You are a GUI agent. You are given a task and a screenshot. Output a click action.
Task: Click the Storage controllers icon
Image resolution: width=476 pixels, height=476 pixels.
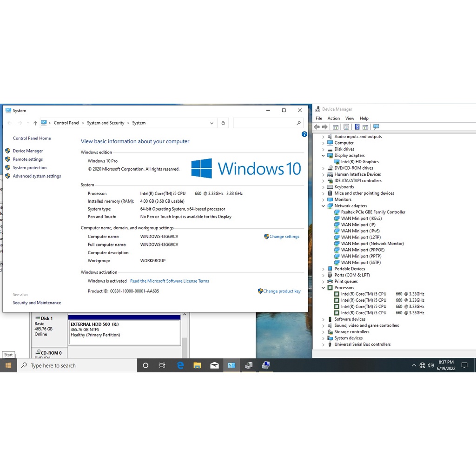tap(330, 332)
